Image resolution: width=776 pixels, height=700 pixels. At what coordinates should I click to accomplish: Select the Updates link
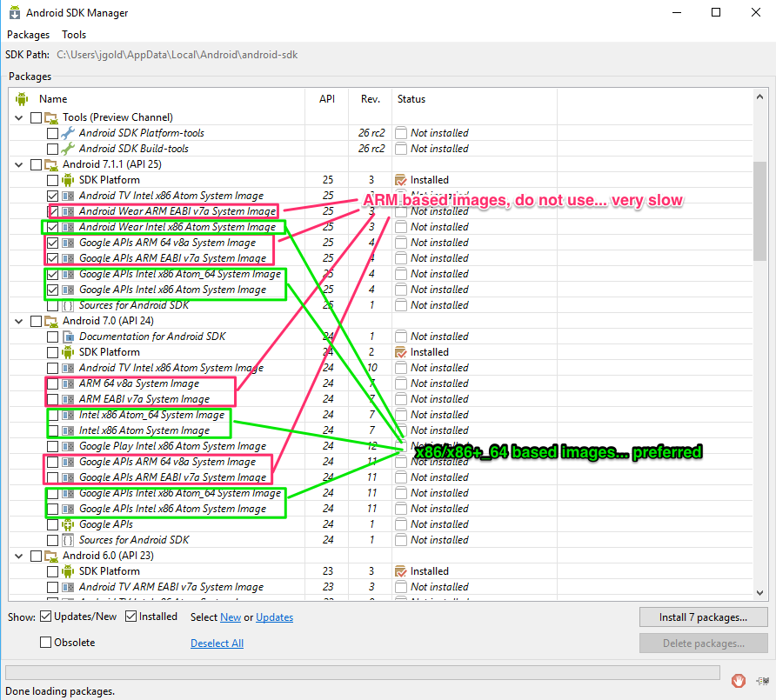(274, 617)
